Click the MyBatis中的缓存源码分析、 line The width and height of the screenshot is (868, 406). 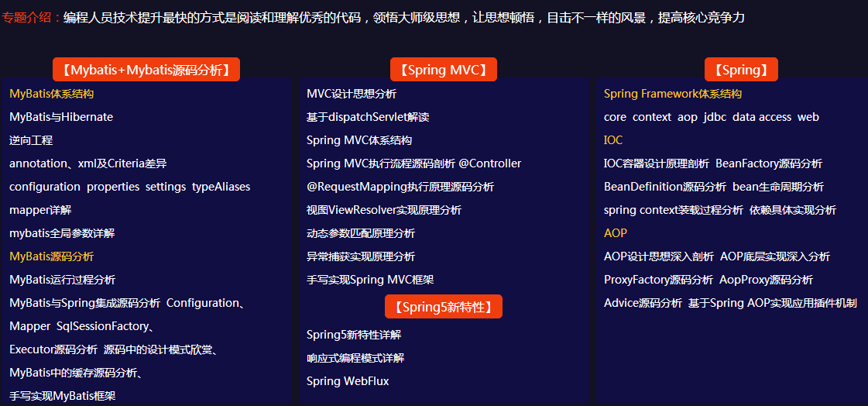coord(76,373)
